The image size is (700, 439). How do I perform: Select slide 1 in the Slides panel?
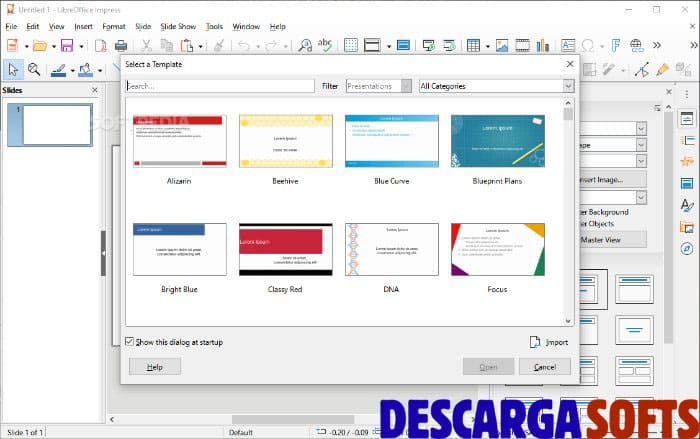tap(50, 125)
